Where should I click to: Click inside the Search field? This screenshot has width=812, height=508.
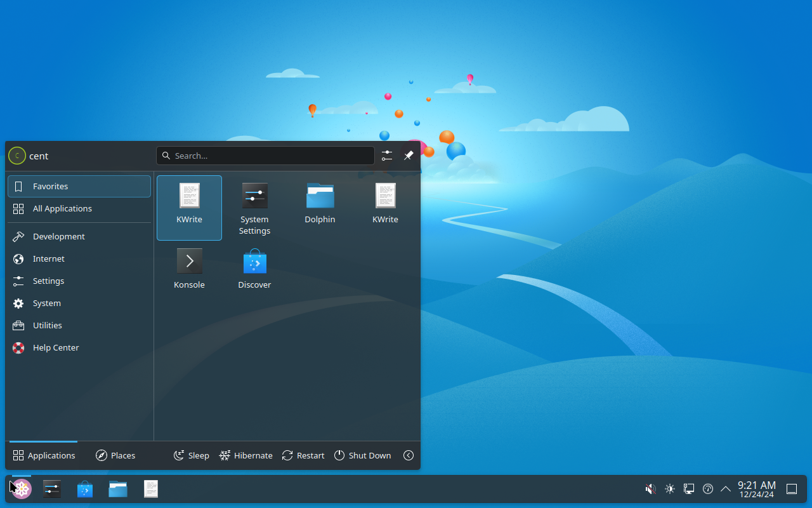(265, 155)
